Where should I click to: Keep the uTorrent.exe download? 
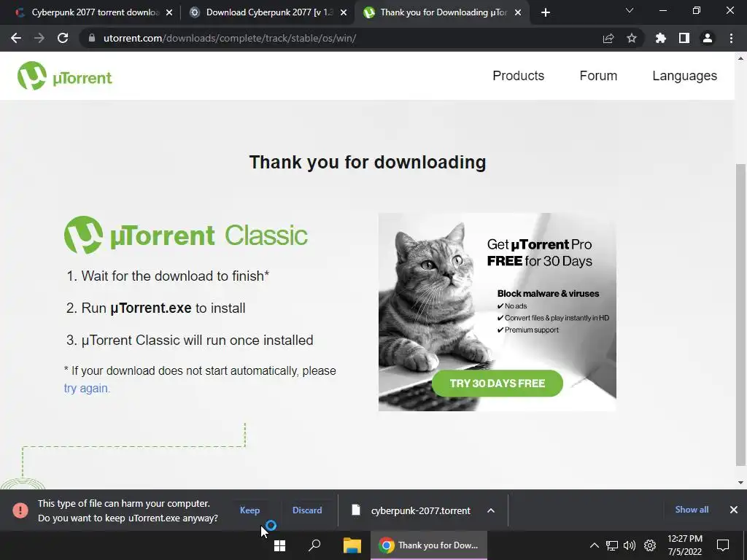click(x=249, y=510)
